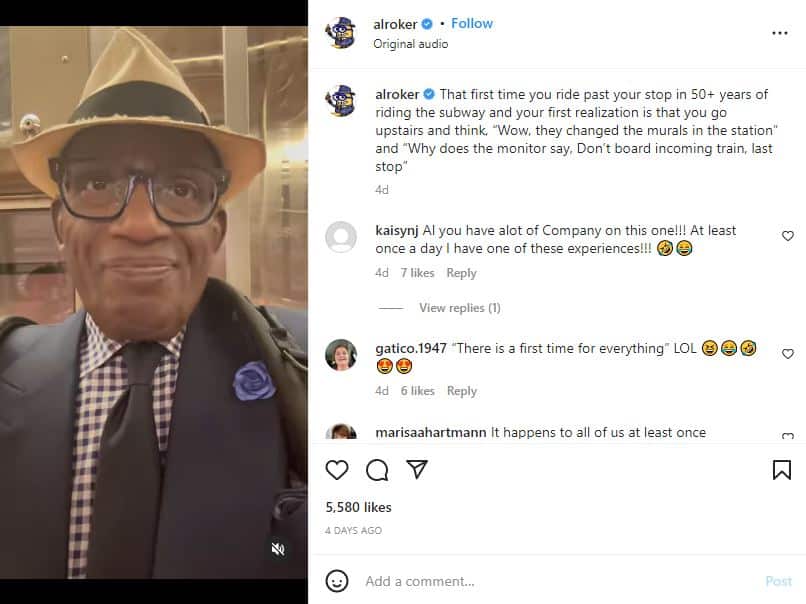This screenshot has width=806, height=604.
Task: Unmute the video audio
Action: tap(278, 548)
